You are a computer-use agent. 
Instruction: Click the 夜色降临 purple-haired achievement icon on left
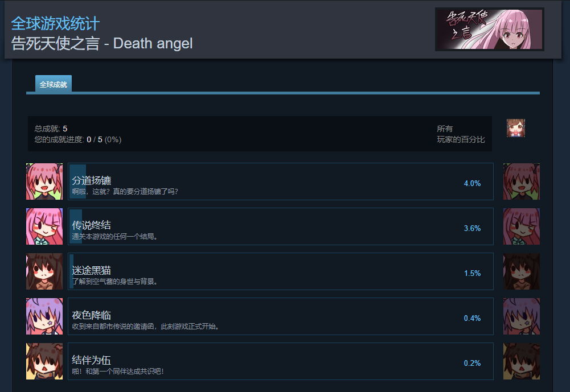tap(44, 316)
